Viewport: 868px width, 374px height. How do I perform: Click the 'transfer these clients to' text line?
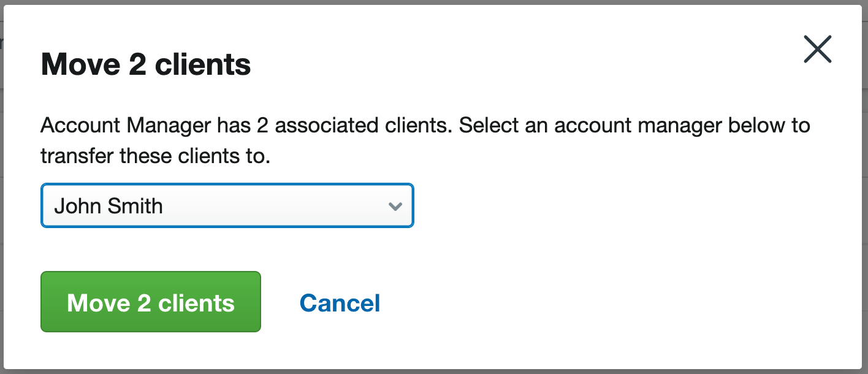click(x=156, y=156)
